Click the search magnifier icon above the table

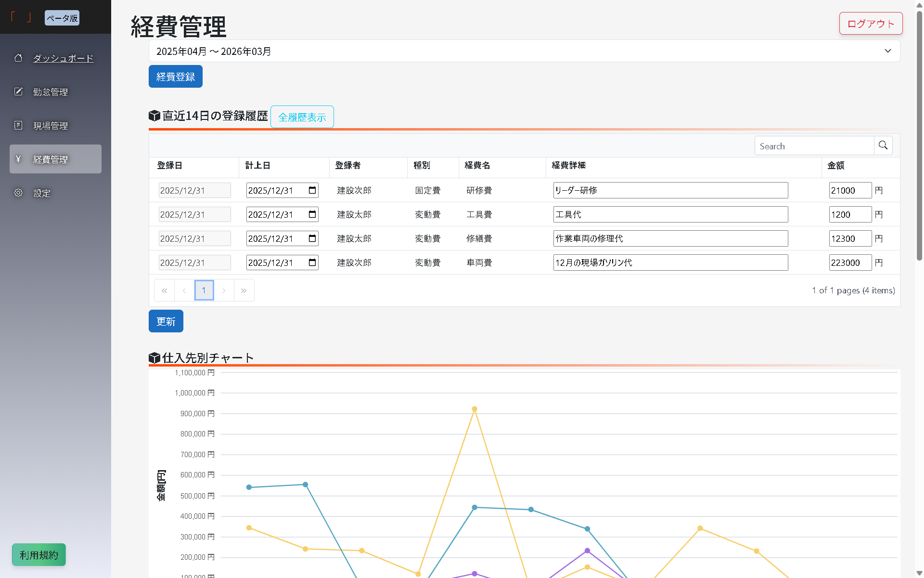(x=883, y=145)
